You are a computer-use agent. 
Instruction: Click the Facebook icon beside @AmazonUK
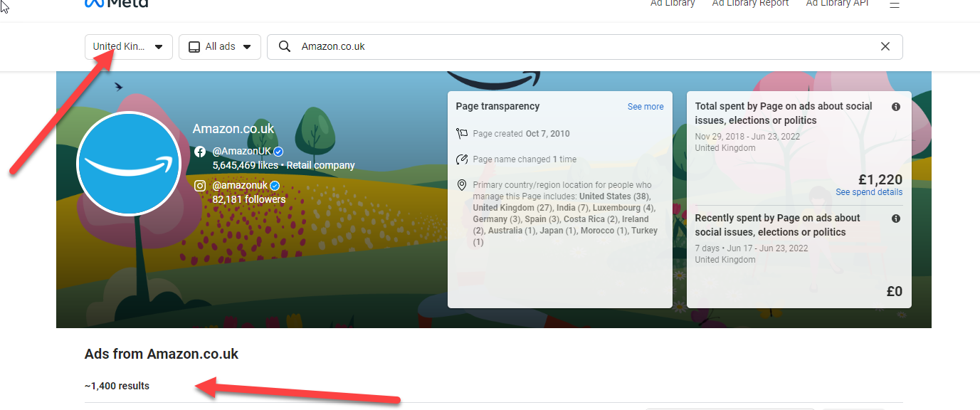pos(200,152)
